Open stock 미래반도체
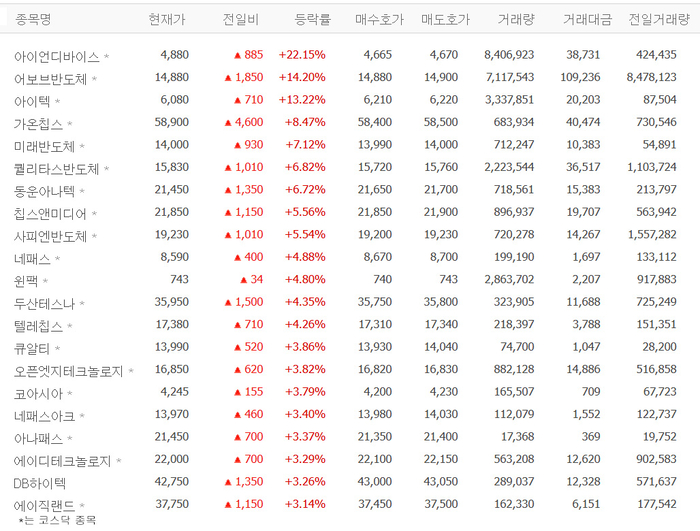Image resolution: width=700 pixels, height=531 pixels. pyautogui.click(x=44, y=146)
